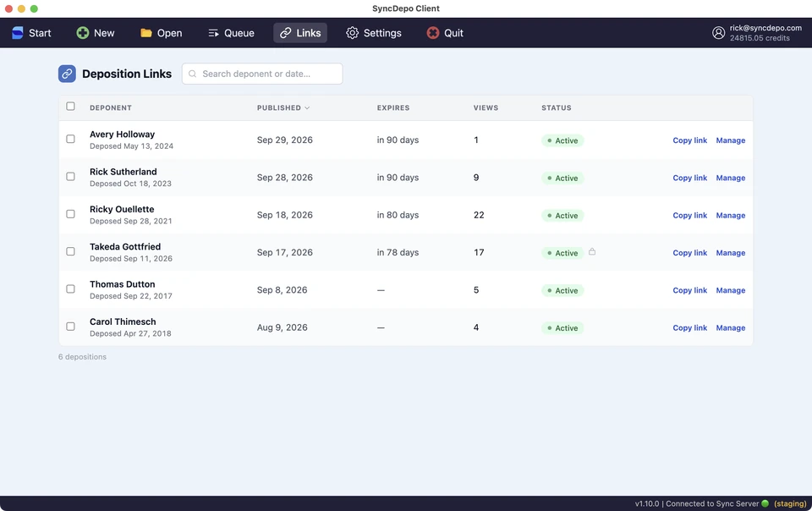The height and width of the screenshot is (511, 812).
Task: Click the chain Links icon in toolbar
Action: point(285,33)
